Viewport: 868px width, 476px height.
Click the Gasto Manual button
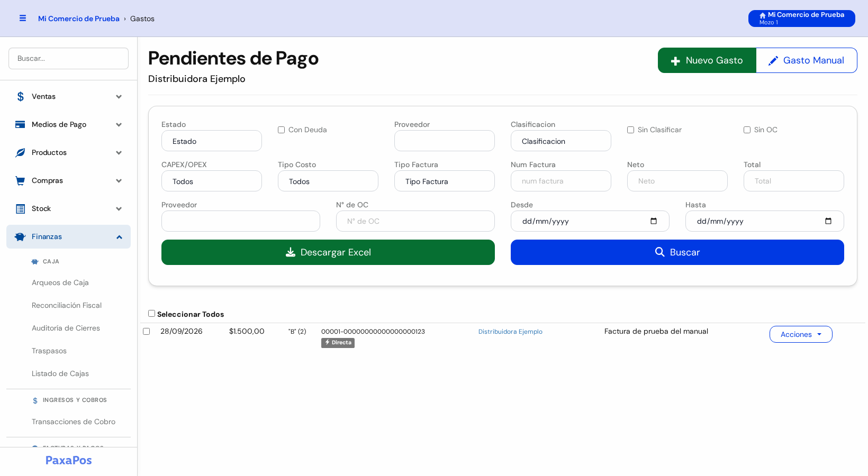tap(807, 60)
